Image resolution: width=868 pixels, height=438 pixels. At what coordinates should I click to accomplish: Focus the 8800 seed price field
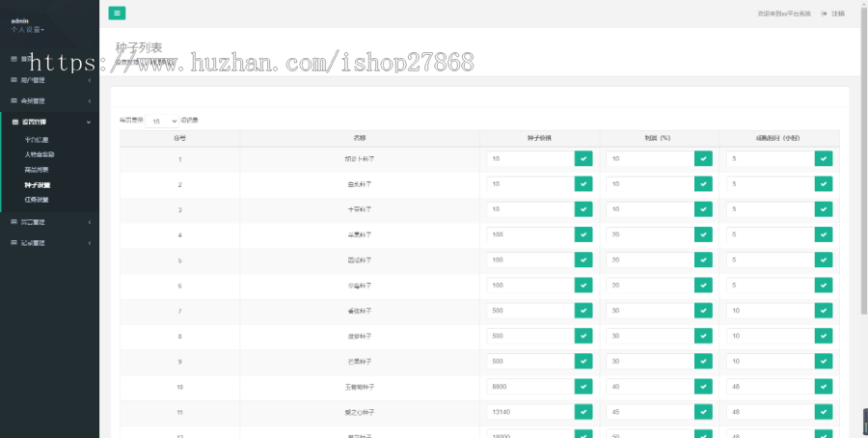[x=530, y=387]
